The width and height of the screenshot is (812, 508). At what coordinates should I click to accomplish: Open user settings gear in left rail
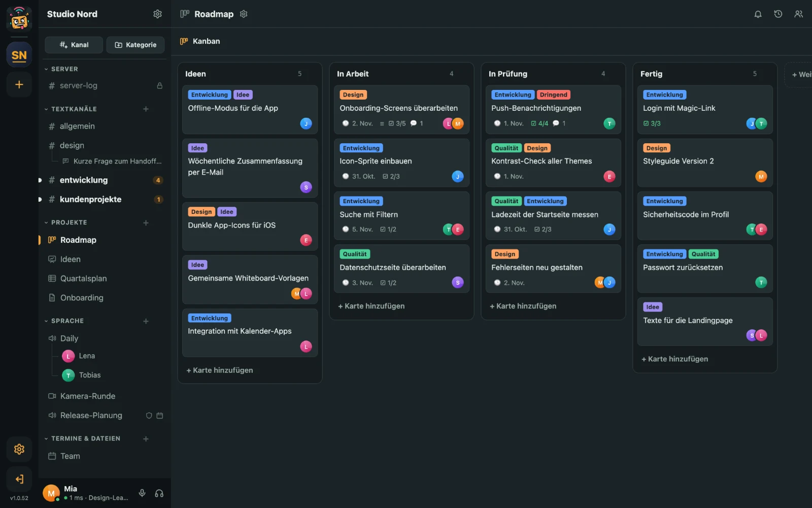tap(19, 449)
